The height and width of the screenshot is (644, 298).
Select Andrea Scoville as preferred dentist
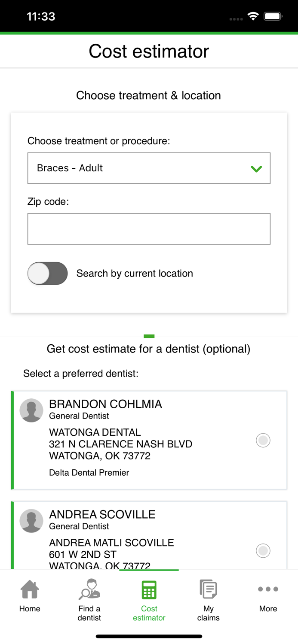(x=263, y=550)
